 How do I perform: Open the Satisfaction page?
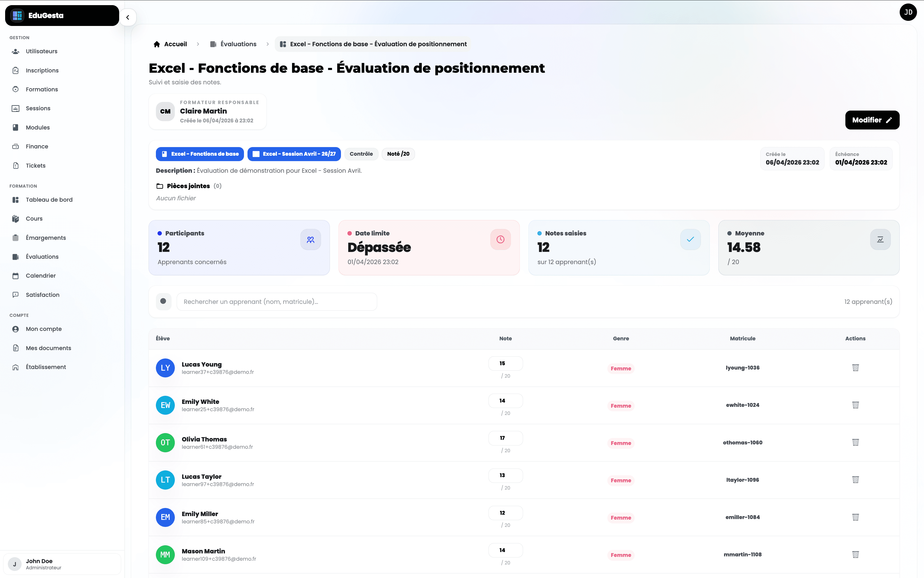click(x=42, y=294)
